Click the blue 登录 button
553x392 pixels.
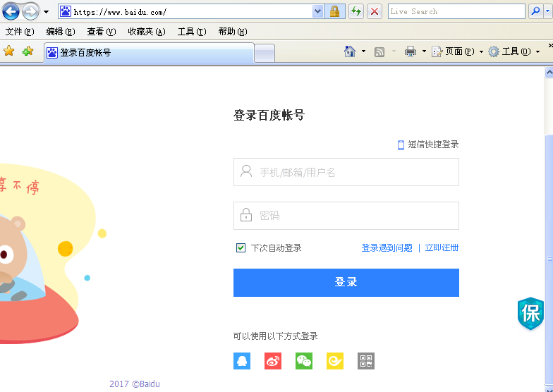346,283
